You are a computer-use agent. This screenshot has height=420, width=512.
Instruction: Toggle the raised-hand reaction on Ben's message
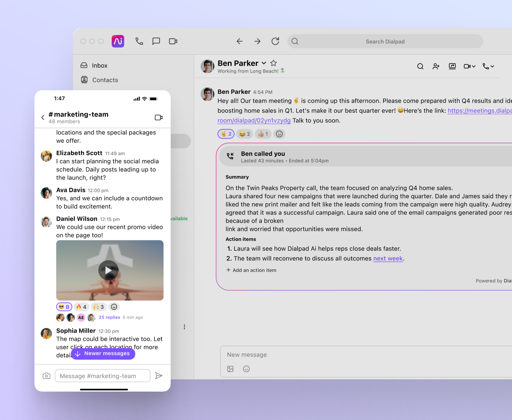click(226, 134)
